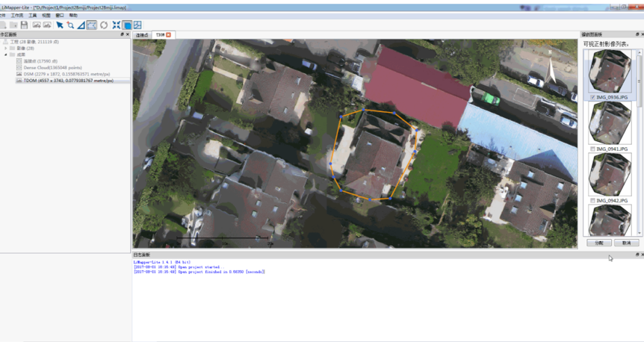The image size is (644, 342).
Task: Expand the 影像 (28) tree node
Action: 6,48
